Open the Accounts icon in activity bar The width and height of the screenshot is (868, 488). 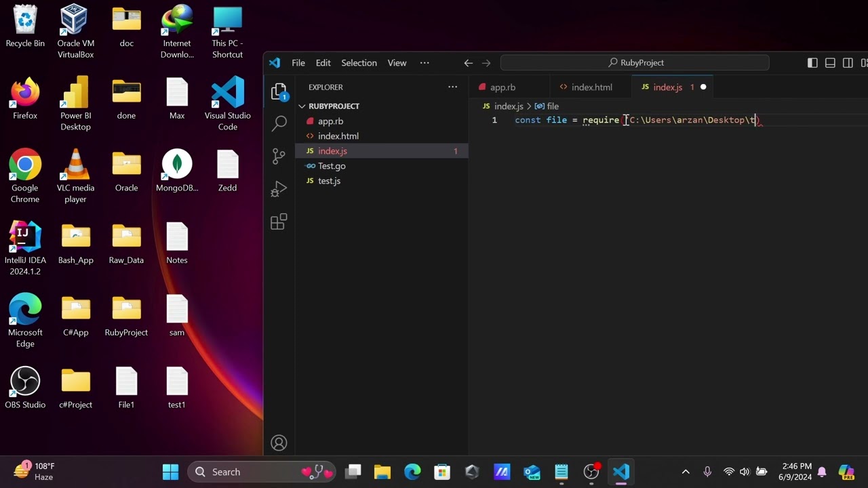click(x=279, y=443)
